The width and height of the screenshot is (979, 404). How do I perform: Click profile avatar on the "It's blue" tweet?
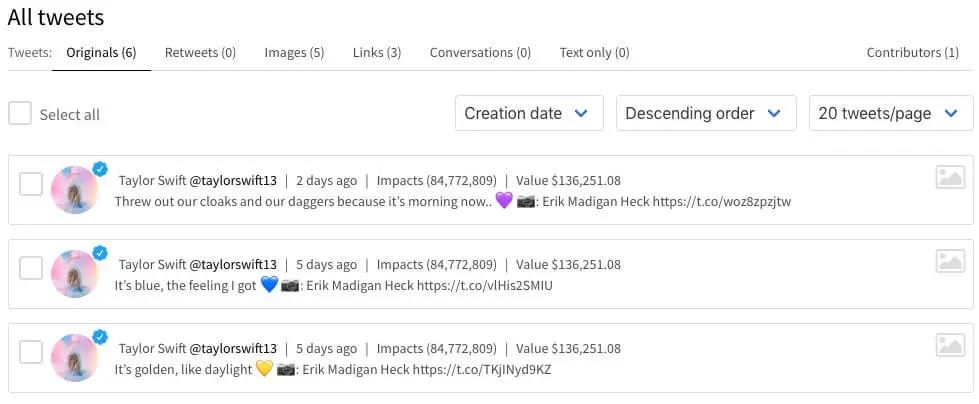75,274
